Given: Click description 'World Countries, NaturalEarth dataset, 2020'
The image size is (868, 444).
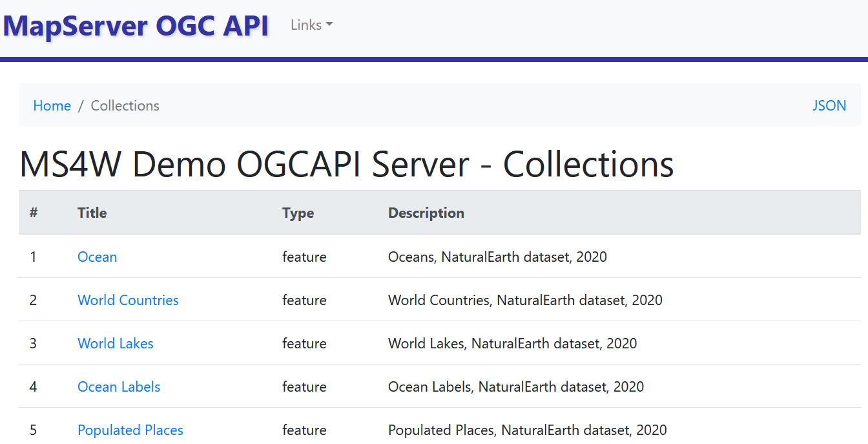Looking at the screenshot, I should click(525, 301).
